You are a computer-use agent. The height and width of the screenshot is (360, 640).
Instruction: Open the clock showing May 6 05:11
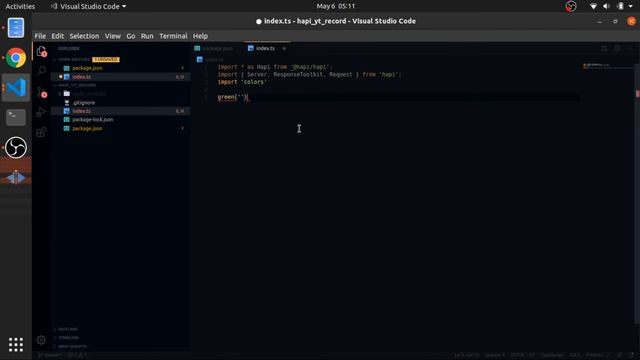(x=336, y=6)
